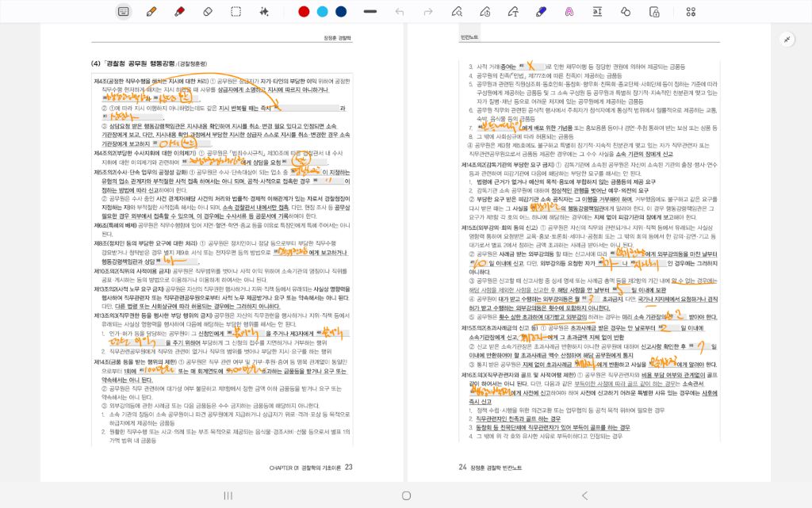Select the eraser tool
The width and height of the screenshot is (812, 508).
tap(208, 11)
